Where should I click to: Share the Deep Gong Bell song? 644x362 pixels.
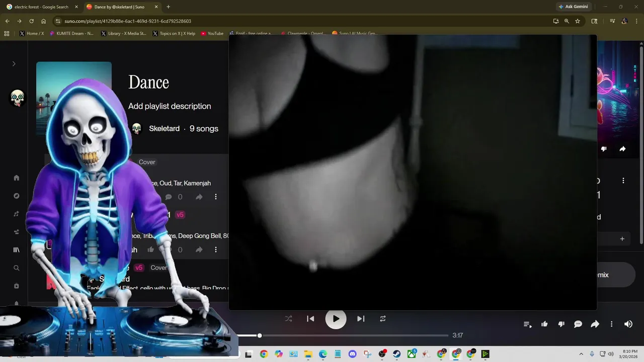199,249
